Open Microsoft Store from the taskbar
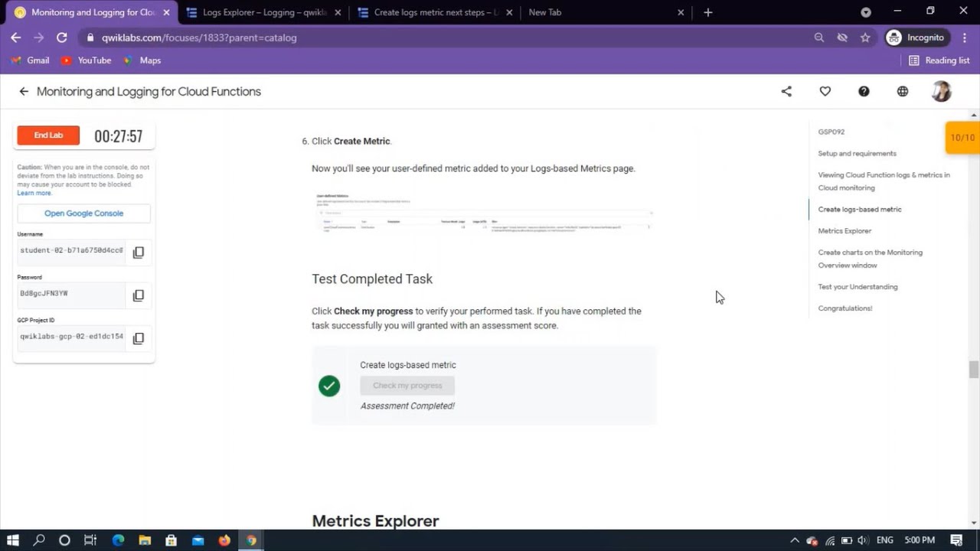 171,540
